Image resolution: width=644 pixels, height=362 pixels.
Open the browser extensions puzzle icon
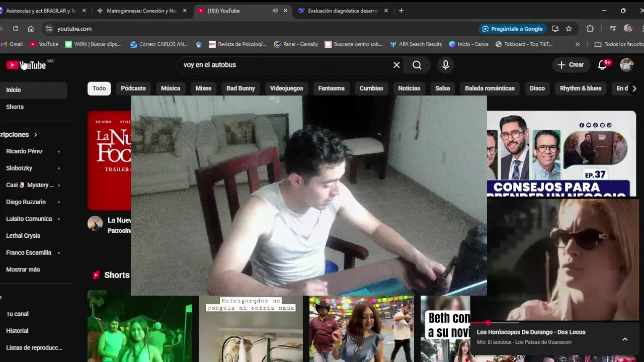tap(590, 29)
